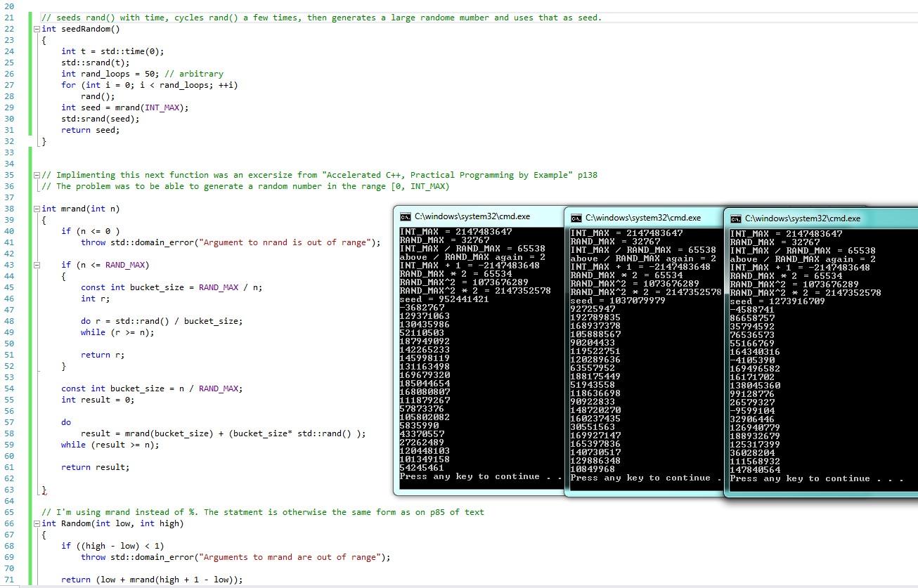918x588 pixels.
Task: Click the 'while (result >= n);' line
Action: point(110,445)
